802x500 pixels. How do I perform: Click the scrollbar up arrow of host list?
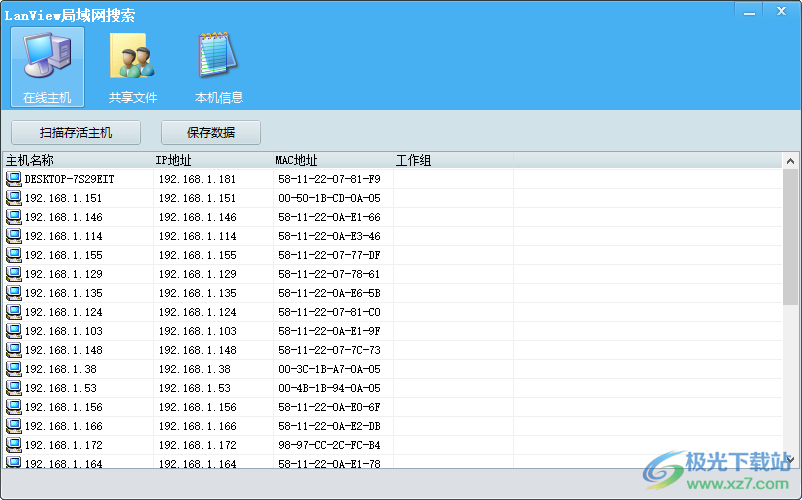[x=790, y=161]
